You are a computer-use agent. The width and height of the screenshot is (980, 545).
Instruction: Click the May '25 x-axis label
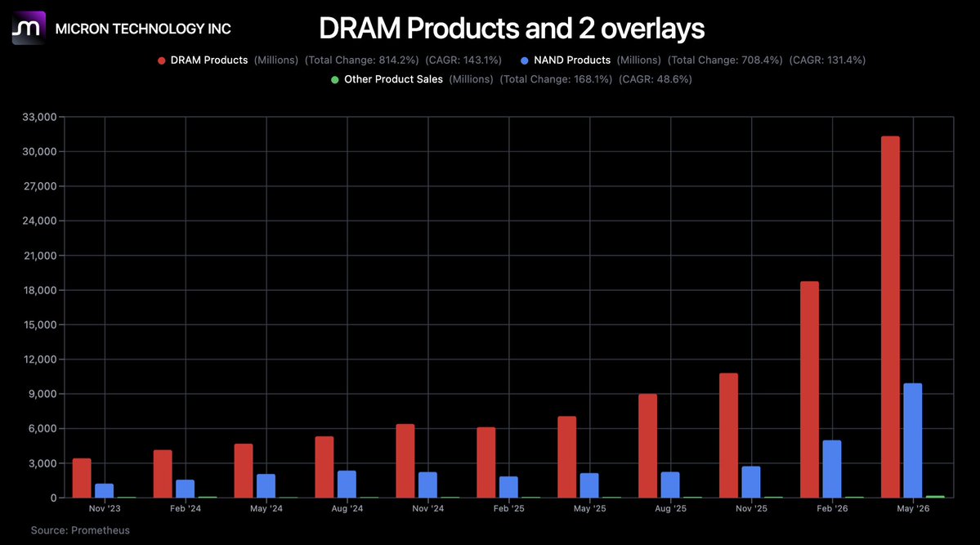[x=590, y=509]
